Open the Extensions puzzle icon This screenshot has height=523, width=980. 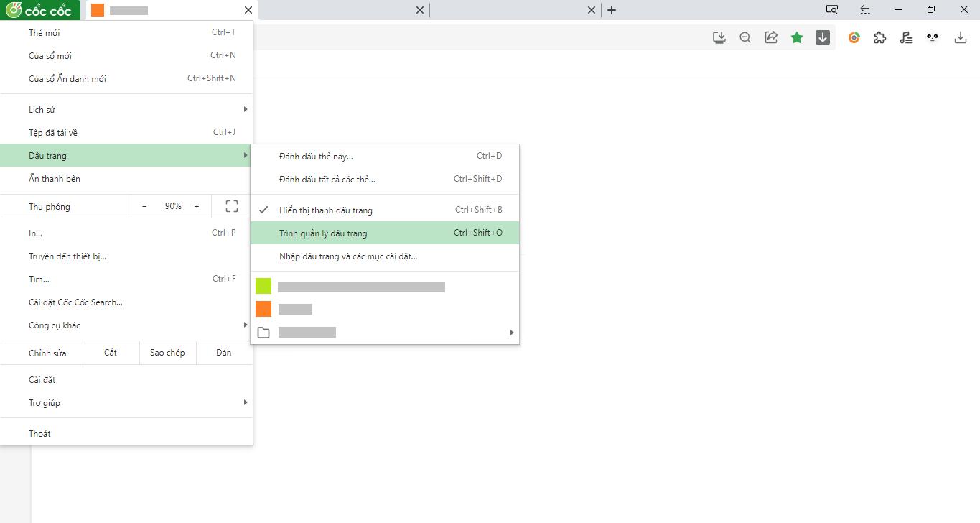coord(880,37)
